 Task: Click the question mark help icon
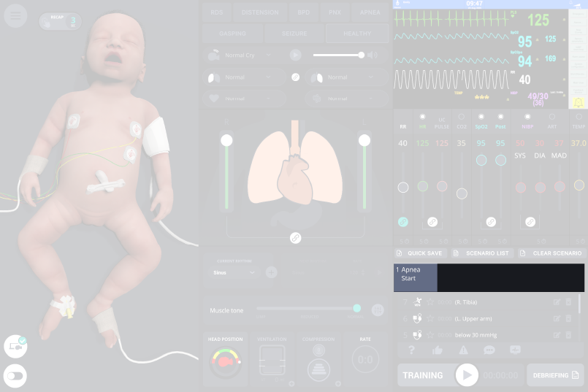pyautogui.click(x=412, y=350)
